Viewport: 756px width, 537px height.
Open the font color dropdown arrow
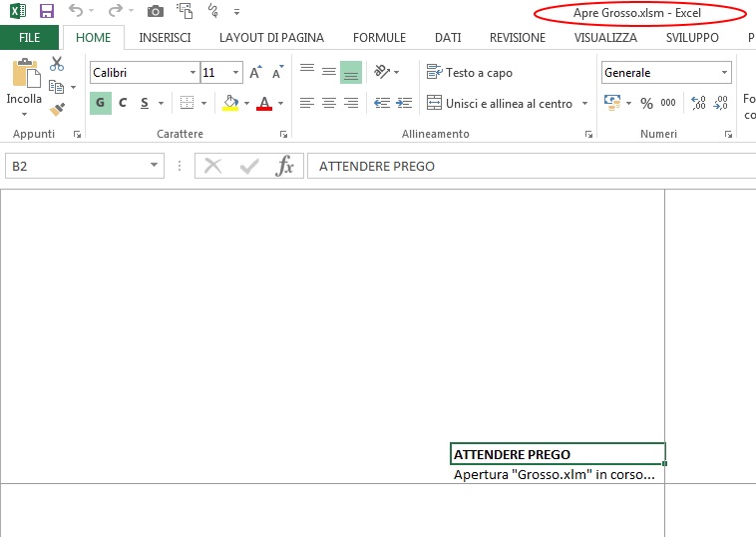click(x=280, y=103)
